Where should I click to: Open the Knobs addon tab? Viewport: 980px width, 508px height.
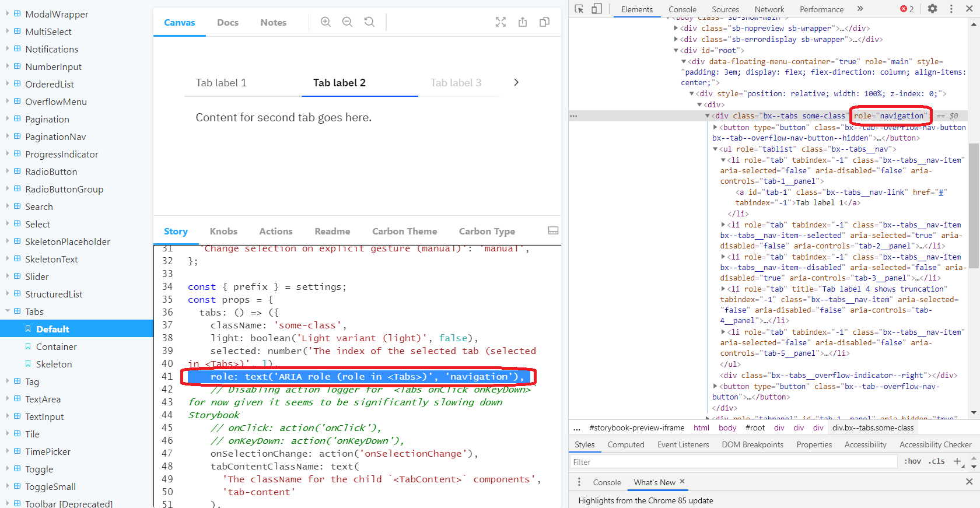[x=223, y=231]
